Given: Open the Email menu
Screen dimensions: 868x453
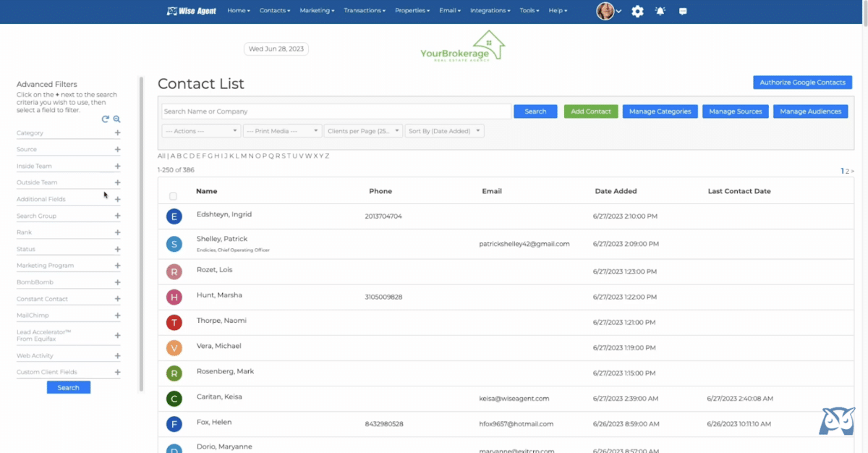Looking at the screenshot, I should tap(450, 11).
